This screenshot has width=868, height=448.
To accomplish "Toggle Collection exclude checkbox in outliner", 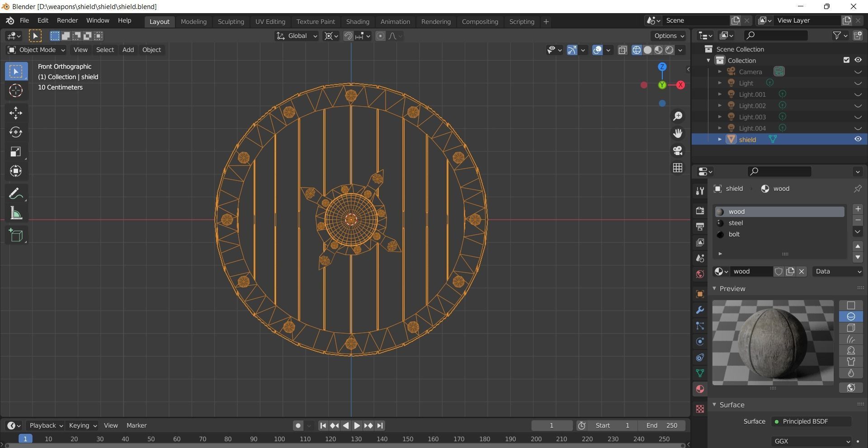I will 846,60.
